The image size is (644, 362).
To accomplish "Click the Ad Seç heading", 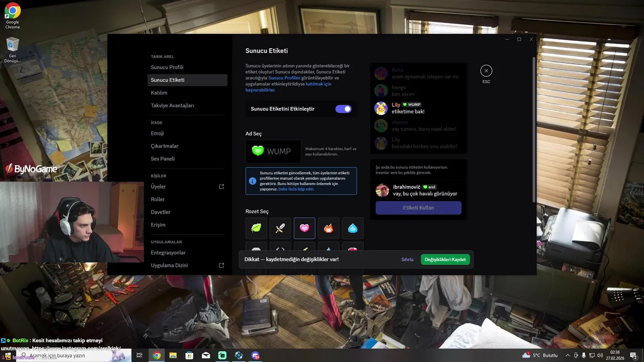I will [x=254, y=134].
